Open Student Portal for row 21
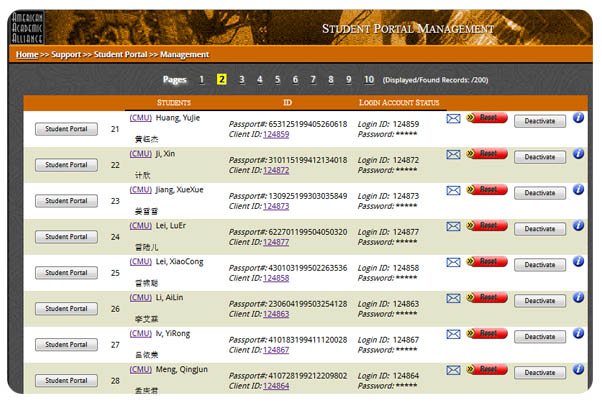 click(x=66, y=129)
